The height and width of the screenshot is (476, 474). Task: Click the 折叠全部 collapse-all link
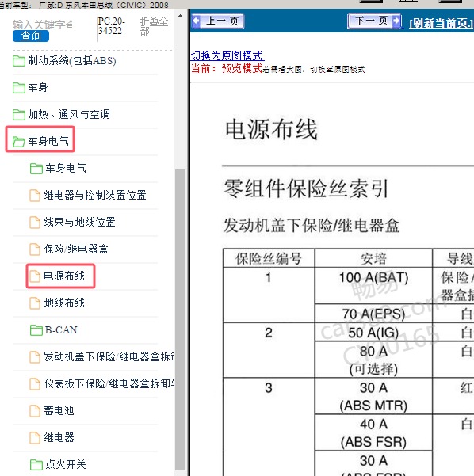tap(154, 26)
